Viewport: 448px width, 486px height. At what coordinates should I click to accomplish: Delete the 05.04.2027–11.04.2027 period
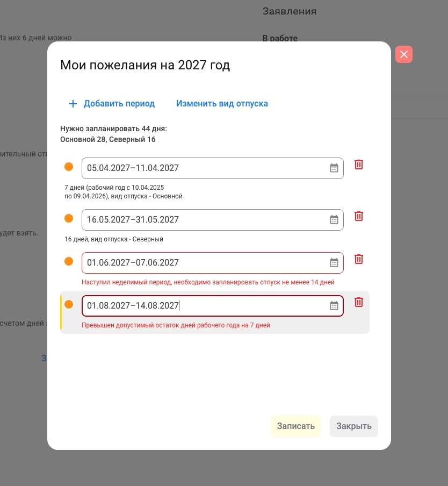(x=358, y=165)
